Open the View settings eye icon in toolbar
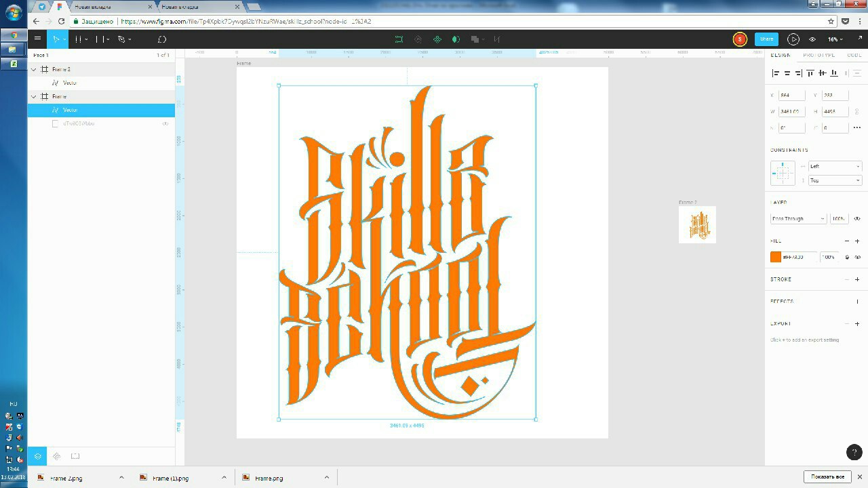Screen dimensions: 868x488 coord(812,39)
